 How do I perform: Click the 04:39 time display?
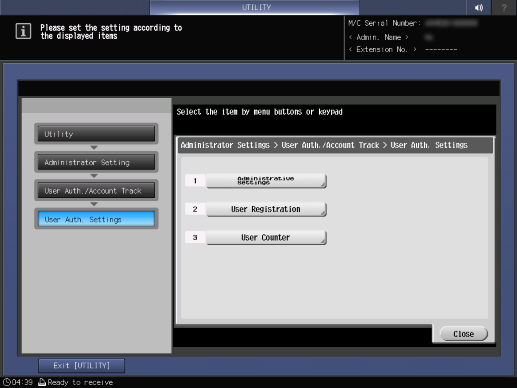(22, 382)
